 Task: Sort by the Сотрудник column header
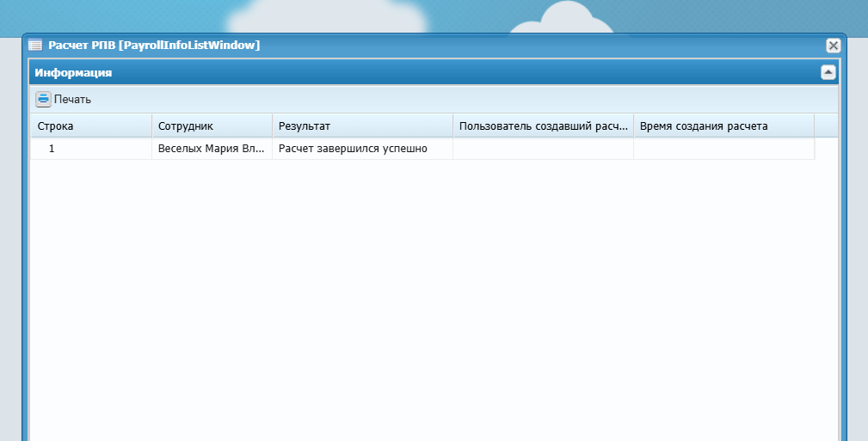click(x=212, y=126)
